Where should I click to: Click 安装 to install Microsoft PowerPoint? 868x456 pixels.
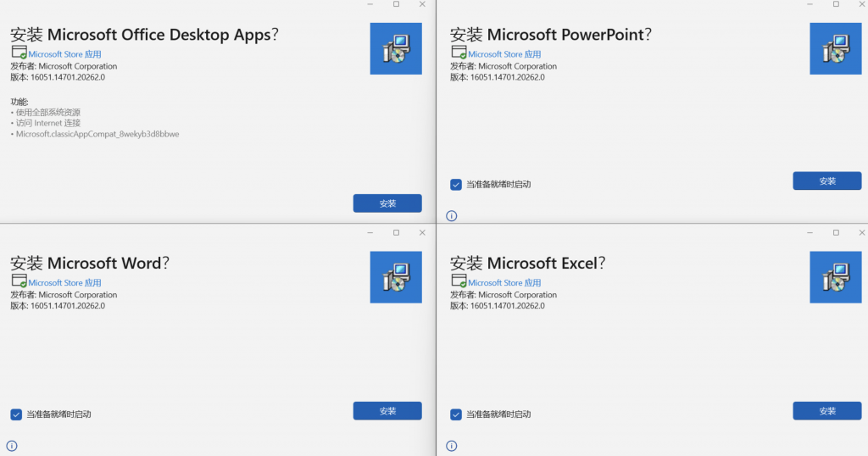click(x=827, y=181)
